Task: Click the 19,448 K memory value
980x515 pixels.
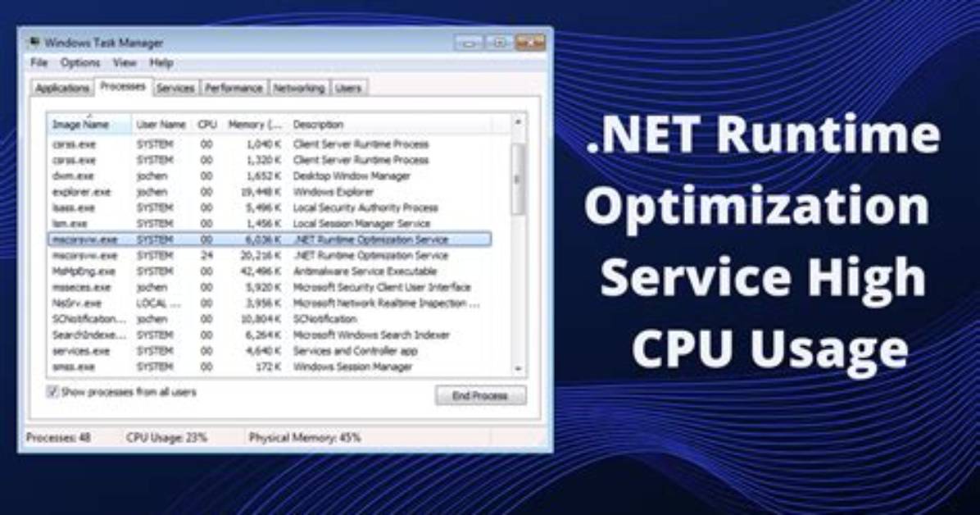Action: click(261, 192)
